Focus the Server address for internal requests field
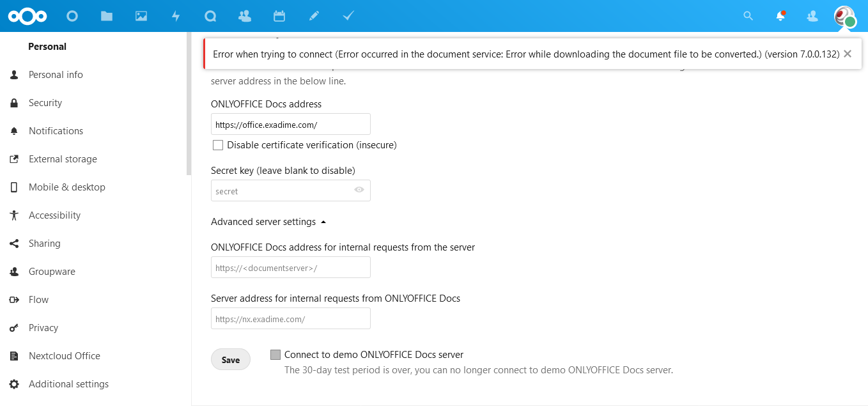 pyautogui.click(x=291, y=318)
